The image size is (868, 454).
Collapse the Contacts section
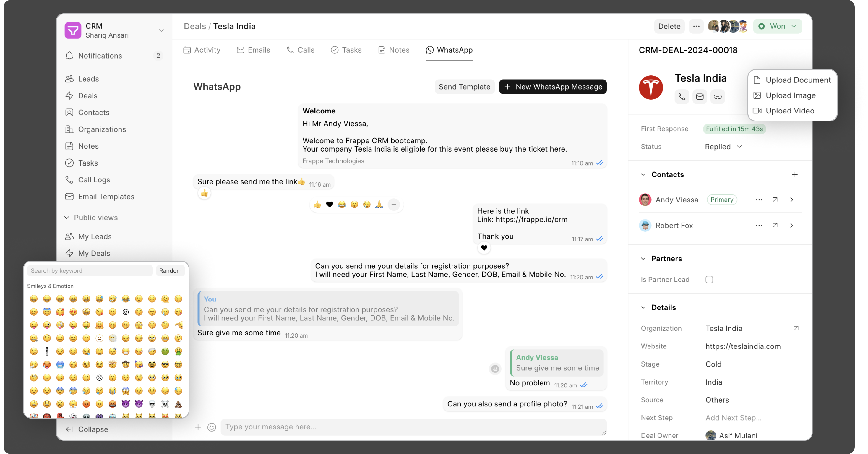point(643,175)
